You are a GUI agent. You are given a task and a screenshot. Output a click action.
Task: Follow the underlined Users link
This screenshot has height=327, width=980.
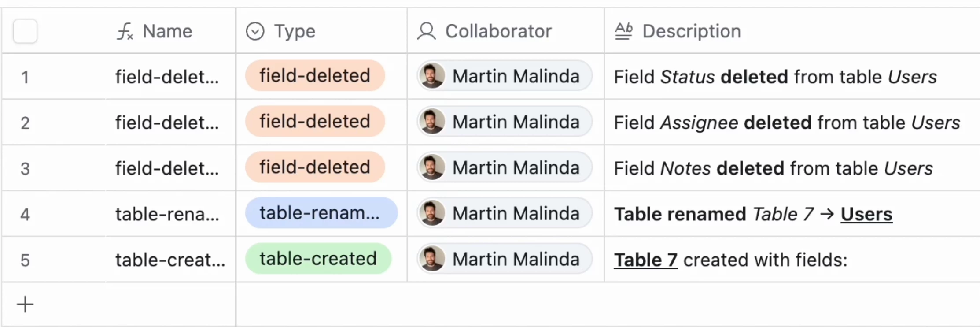(866, 214)
